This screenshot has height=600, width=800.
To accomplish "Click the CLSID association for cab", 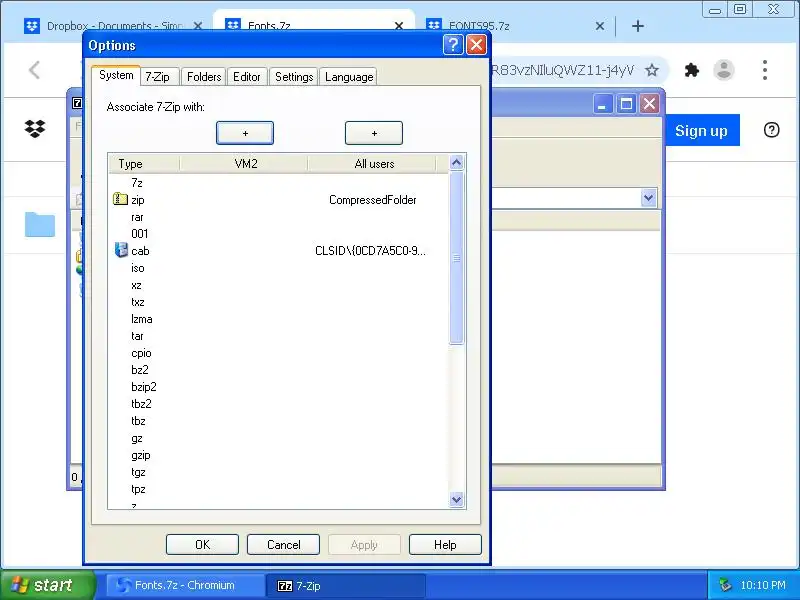I will [370, 251].
